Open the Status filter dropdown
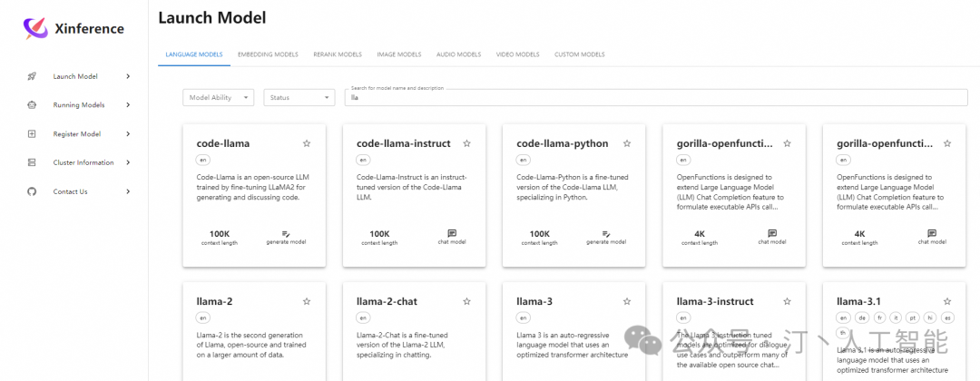The height and width of the screenshot is (381, 980). (299, 97)
